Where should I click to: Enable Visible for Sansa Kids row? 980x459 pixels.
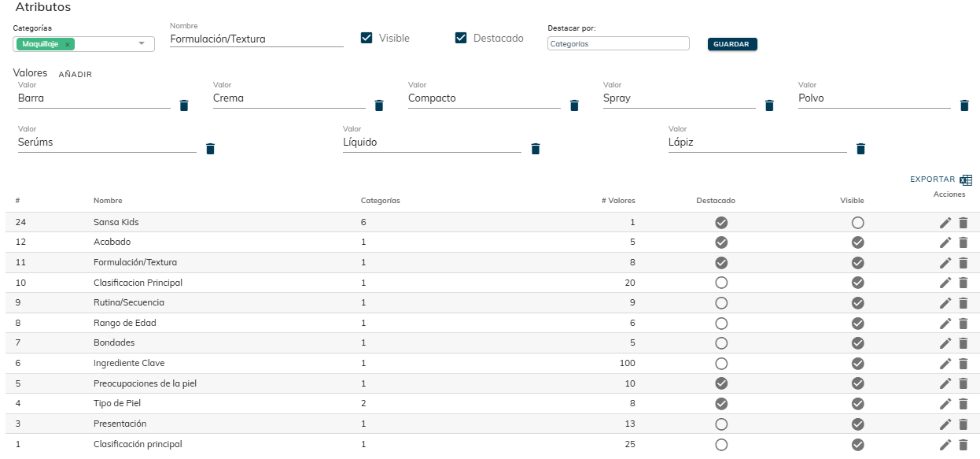point(857,223)
